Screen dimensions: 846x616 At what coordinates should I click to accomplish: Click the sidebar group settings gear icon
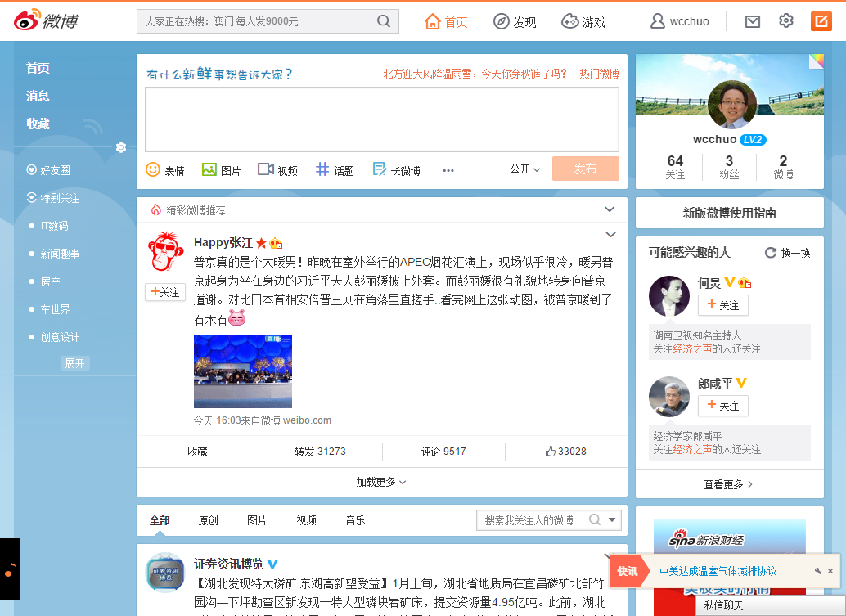(121, 147)
